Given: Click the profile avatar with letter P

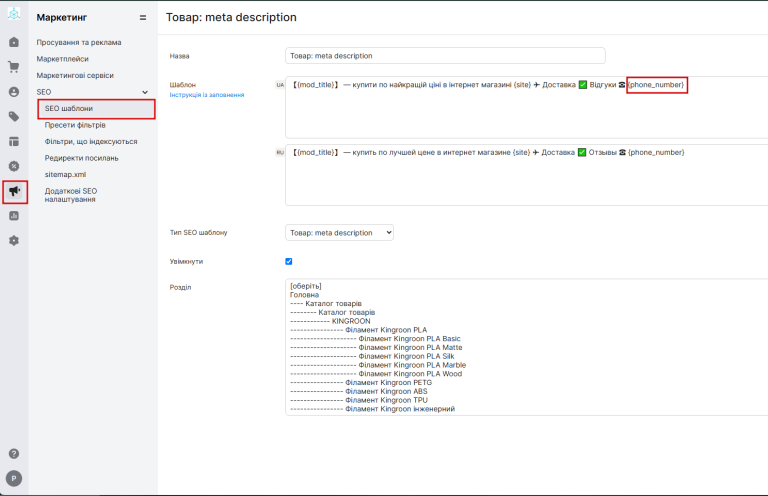Looking at the screenshot, I should point(14,478).
